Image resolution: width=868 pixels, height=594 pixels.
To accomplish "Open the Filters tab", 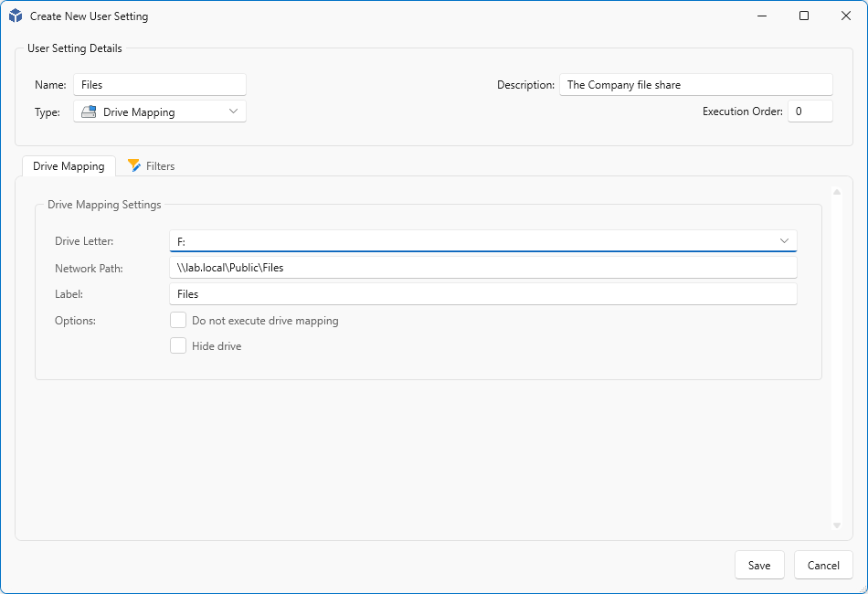I will click(152, 166).
